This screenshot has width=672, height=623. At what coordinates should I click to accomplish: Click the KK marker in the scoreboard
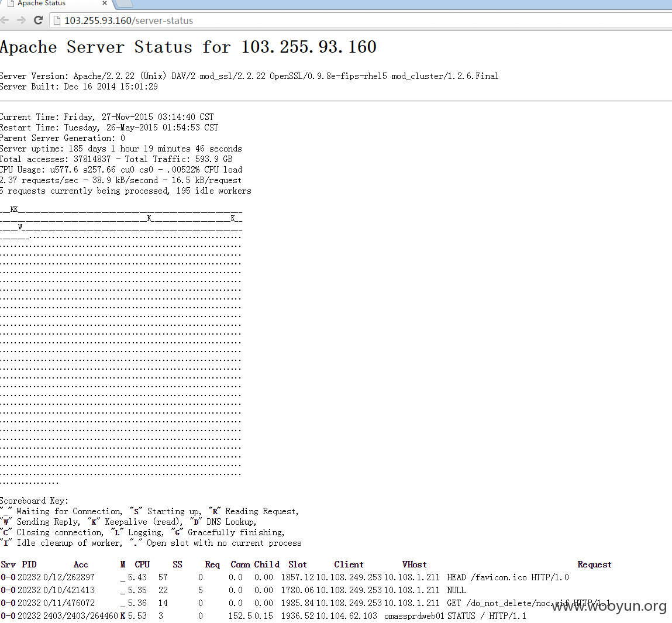tap(14, 209)
